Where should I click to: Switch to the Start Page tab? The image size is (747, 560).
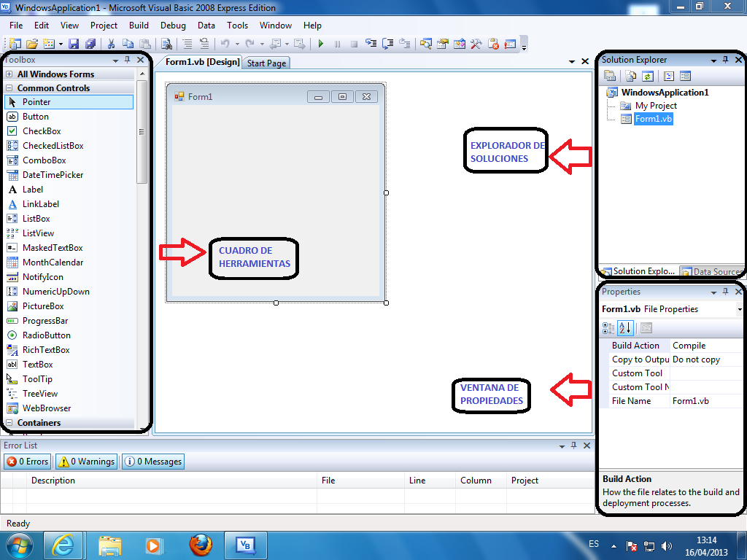click(266, 63)
